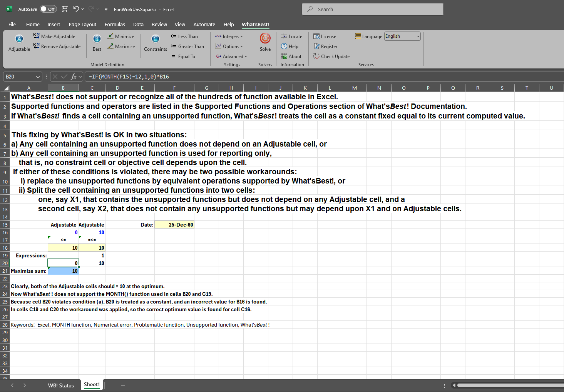
Task: Click in the formula bar
Action: 323,77
